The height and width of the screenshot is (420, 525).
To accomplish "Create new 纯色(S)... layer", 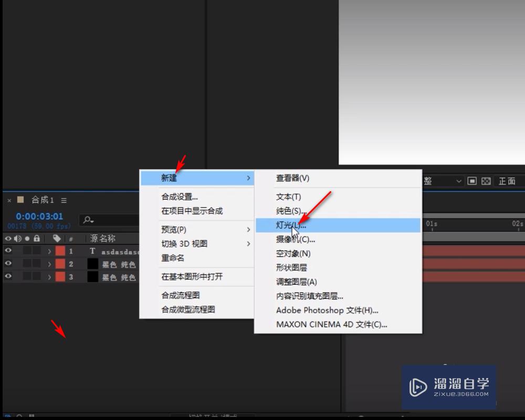I will click(291, 211).
